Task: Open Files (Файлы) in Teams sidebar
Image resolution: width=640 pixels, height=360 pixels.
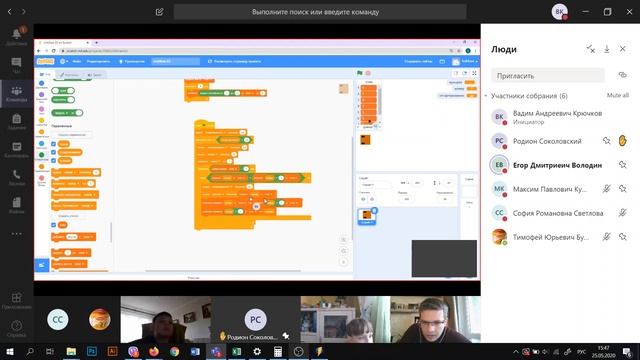Action: [16, 205]
